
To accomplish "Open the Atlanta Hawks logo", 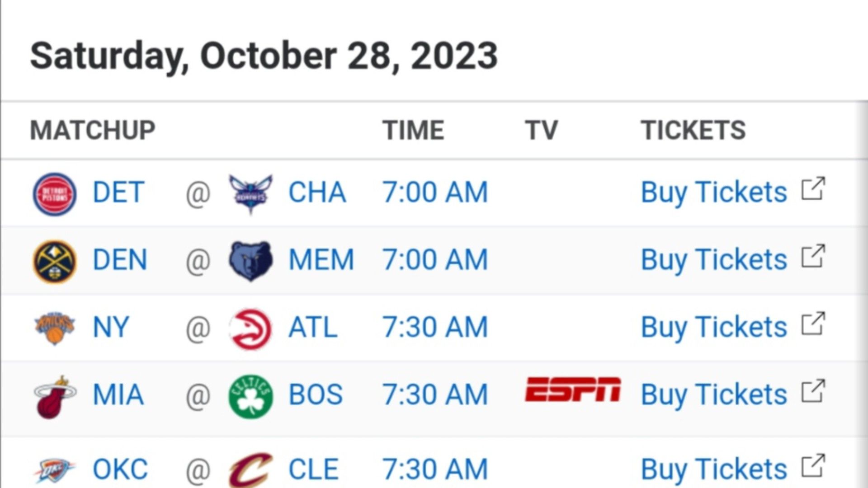I will [250, 329].
